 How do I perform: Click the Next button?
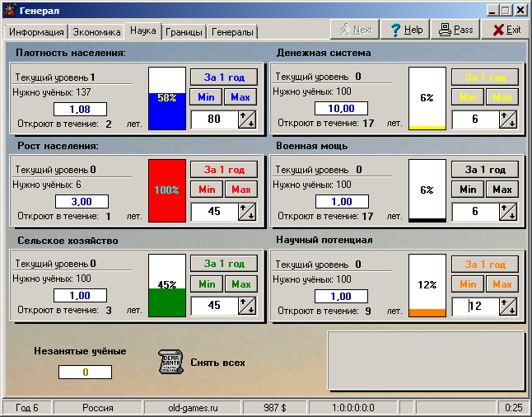coord(355,30)
